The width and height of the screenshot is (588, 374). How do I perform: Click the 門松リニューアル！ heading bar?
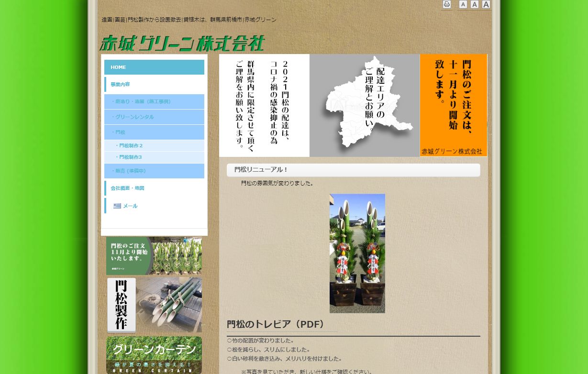coord(354,170)
